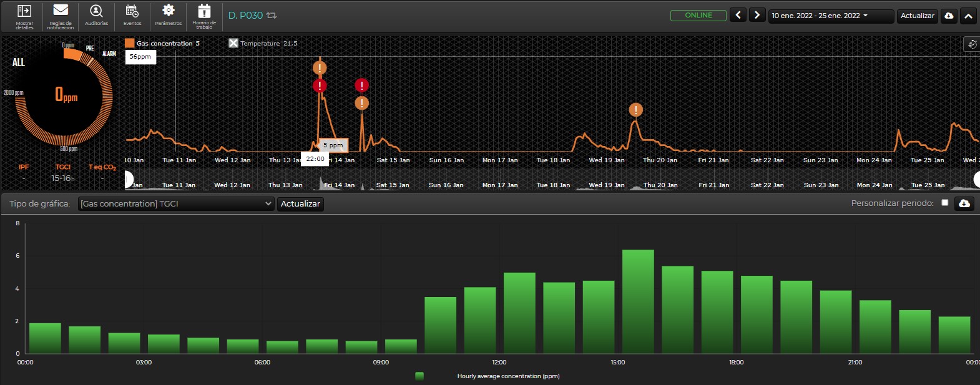Click the tallest green bar at 15:00
The image size is (980, 385).
(x=638, y=302)
